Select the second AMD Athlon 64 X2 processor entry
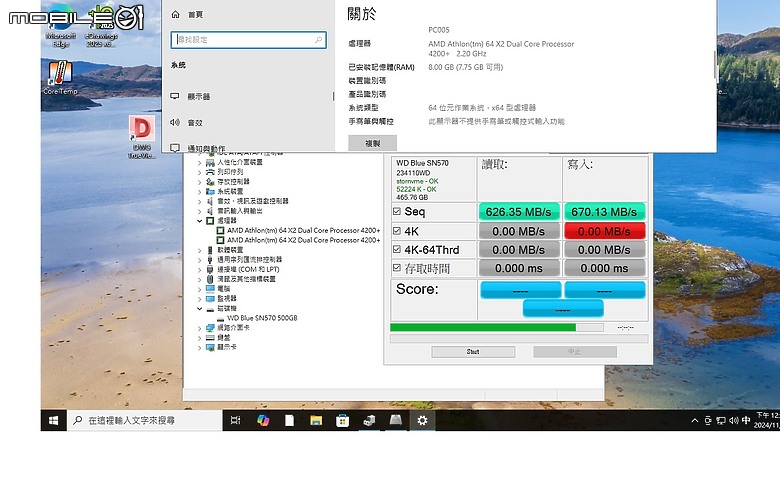Screen dimensions: 780x487 [303, 240]
